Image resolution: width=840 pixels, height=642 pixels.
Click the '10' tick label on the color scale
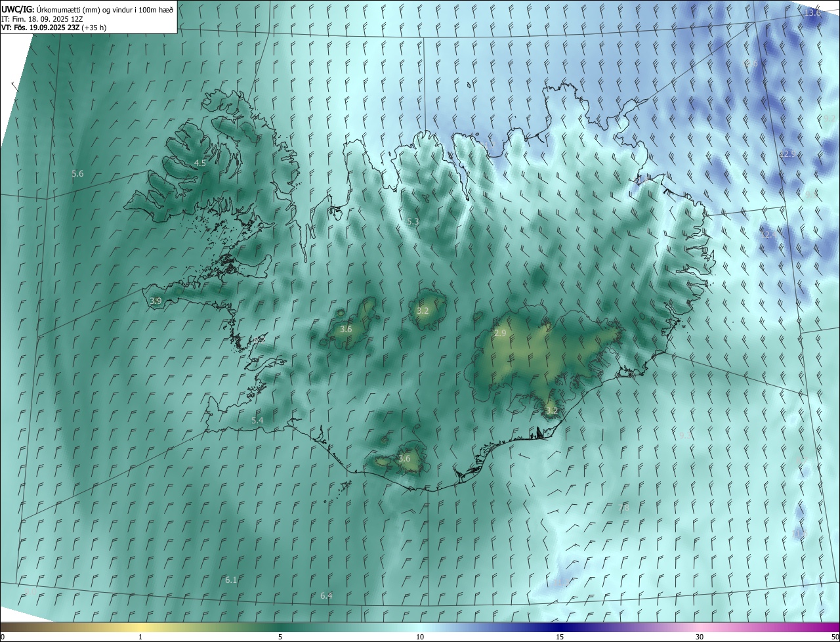(420, 637)
